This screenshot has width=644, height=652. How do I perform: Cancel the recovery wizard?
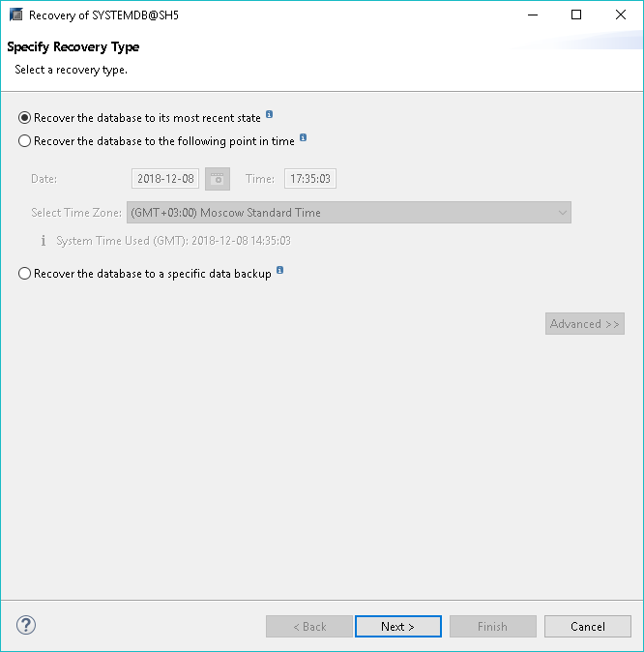[588, 626]
